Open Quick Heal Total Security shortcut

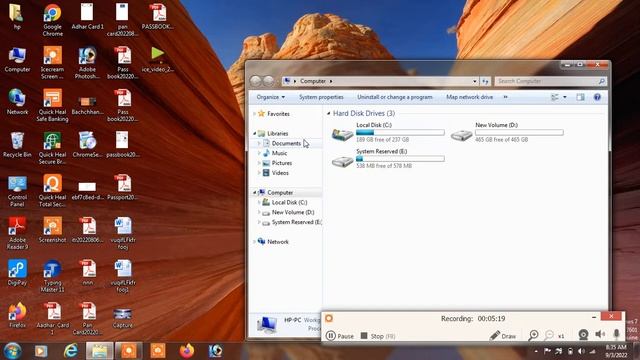[x=52, y=191]
